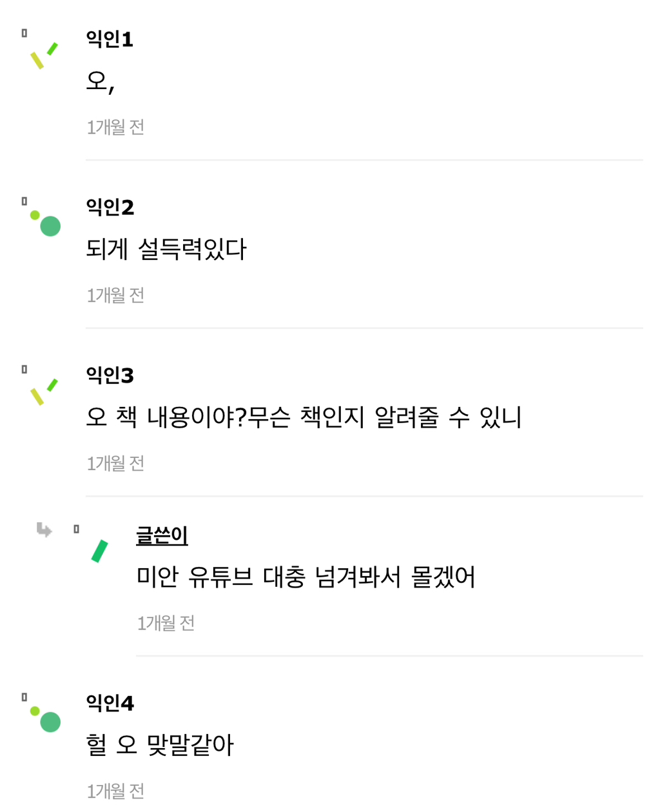The height and width of the screenshot is (812, 660).
Task: Select the 익인3 username
Action: pos(110,375)
